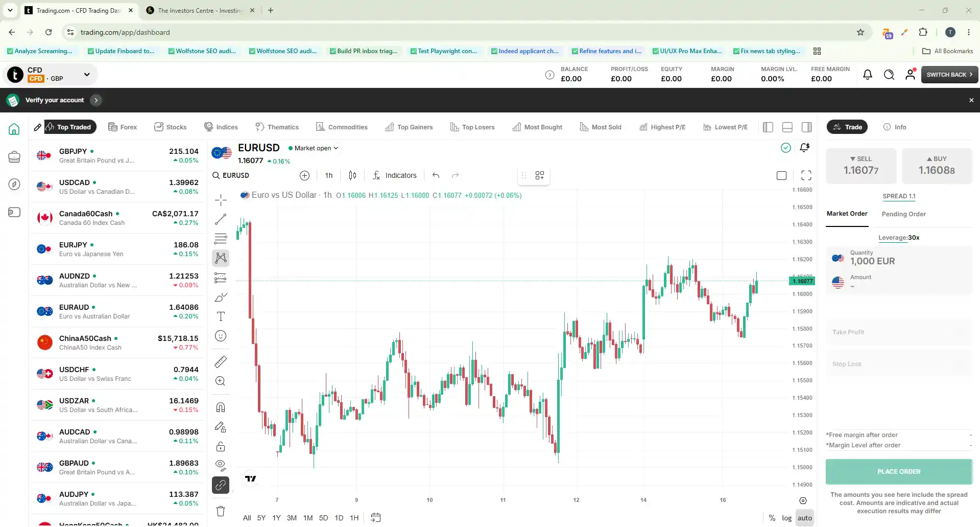Toggle the drawings link sync button
Viewport: 980px width, 527px height.
[221, 485]
